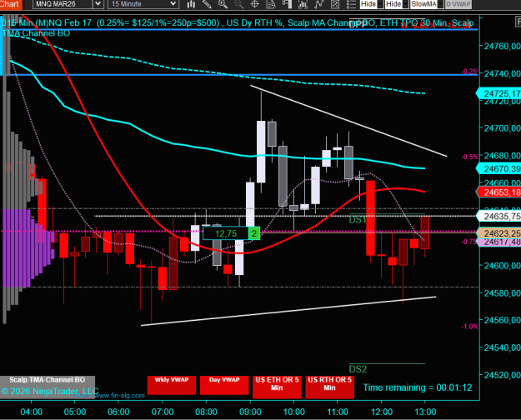Click the white 24635,75 price marker
Viewport: 521px width, 420px height.
coord(499,217)
